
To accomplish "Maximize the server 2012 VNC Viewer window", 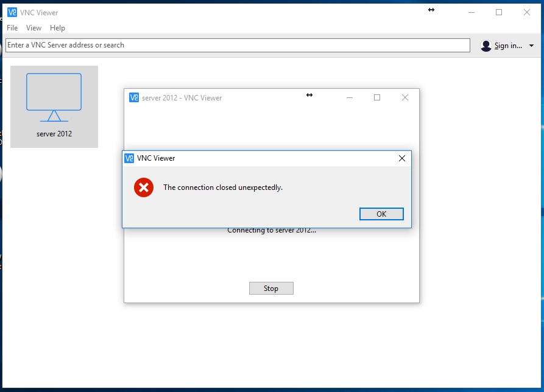I will click(x=376, y=98).
